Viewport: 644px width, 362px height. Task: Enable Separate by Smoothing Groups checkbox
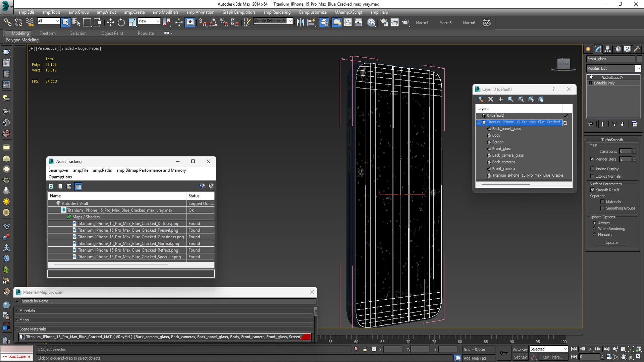tap(602, 208)
